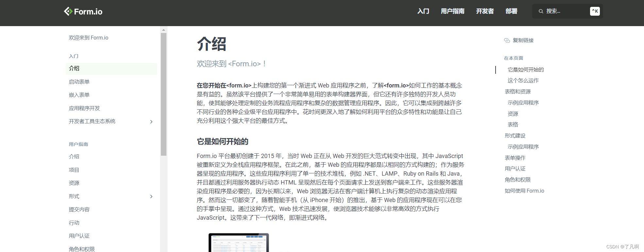Image resolution: width=644 pixels, height=252 pixels.
Task: Jump to 表格和资源 in page outline
Action: click(x=518, y=92)
